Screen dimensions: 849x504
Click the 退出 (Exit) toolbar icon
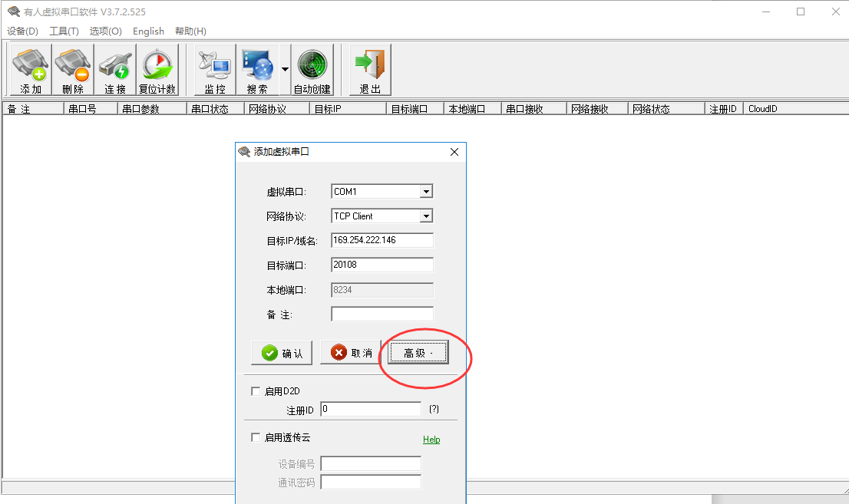(371, 71)
